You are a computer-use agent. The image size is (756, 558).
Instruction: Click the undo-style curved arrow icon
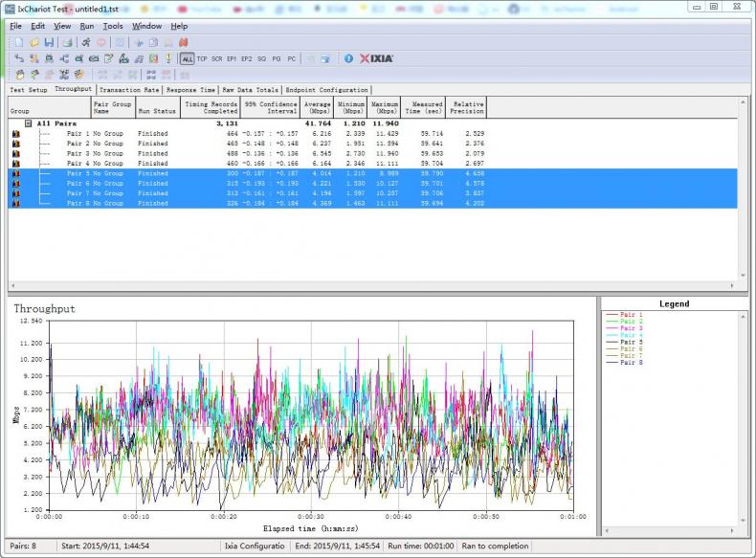click(19, 58)
